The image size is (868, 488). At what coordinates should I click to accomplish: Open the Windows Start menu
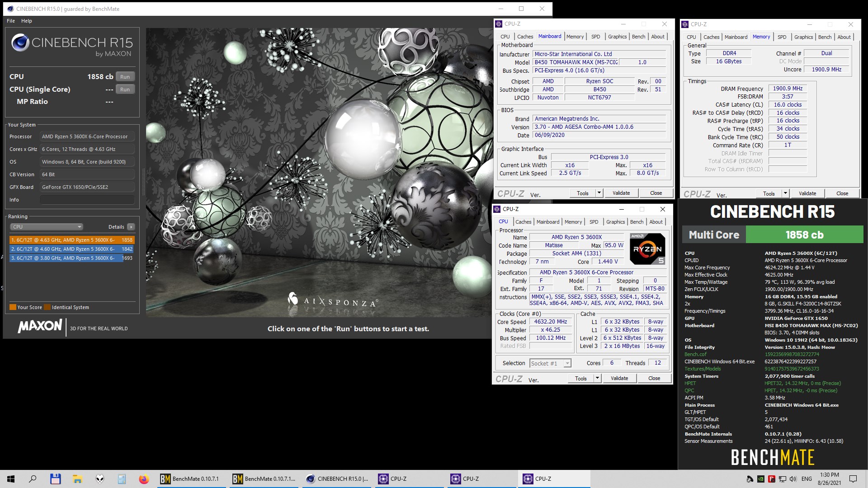point(11,479)
